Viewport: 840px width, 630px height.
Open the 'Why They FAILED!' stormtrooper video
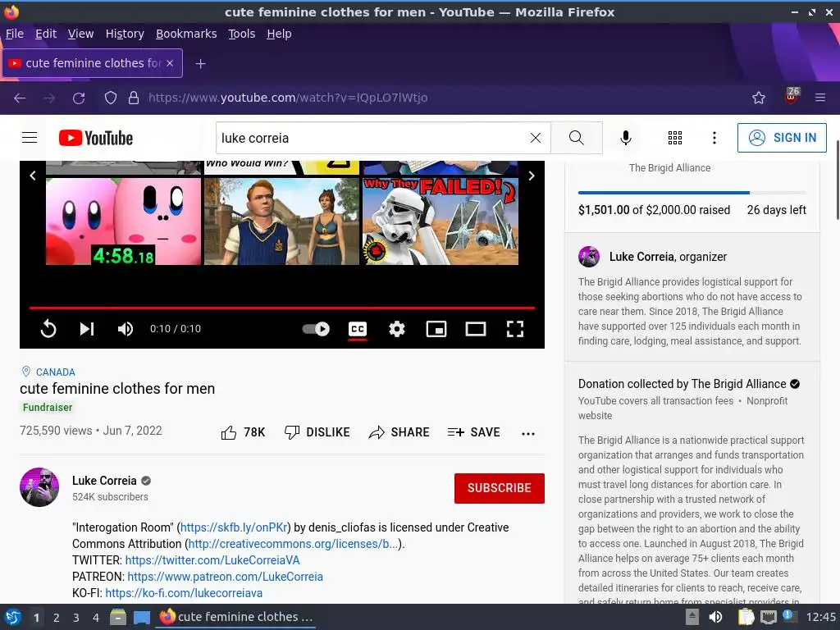(x=441, y=221)
